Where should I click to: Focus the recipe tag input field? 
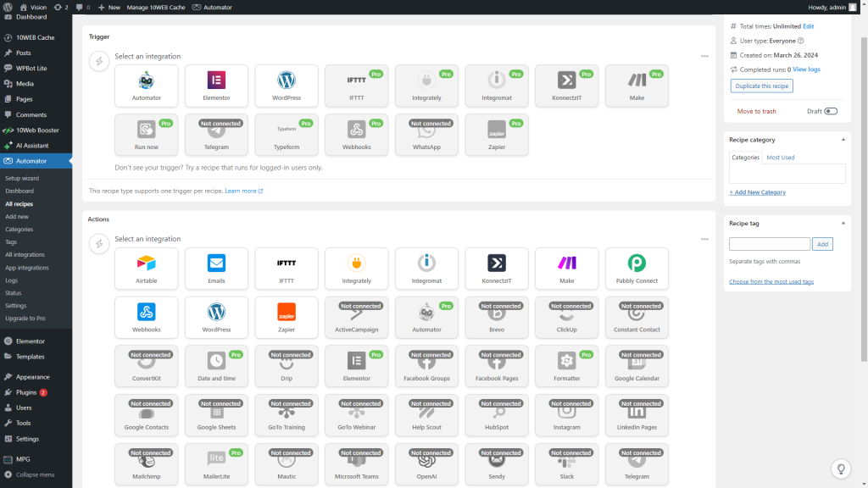coord(770,244)
